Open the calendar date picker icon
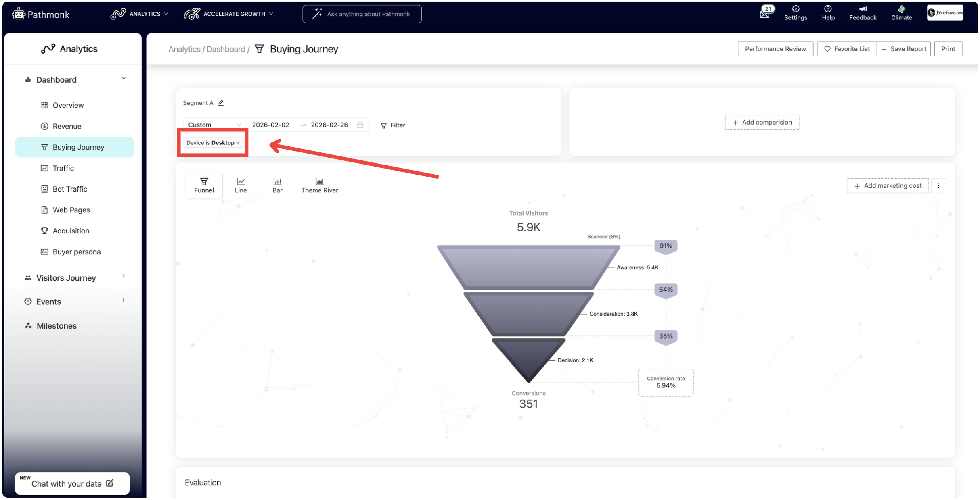The height and width of the screenshot is (500, 980). pyautogui.click(x=360, y=125)
